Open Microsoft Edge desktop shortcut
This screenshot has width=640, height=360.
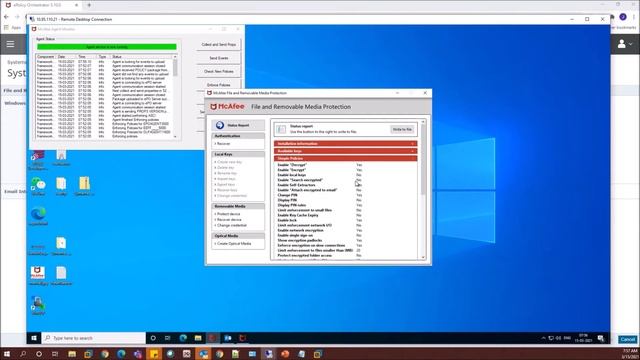pos(38,216)
